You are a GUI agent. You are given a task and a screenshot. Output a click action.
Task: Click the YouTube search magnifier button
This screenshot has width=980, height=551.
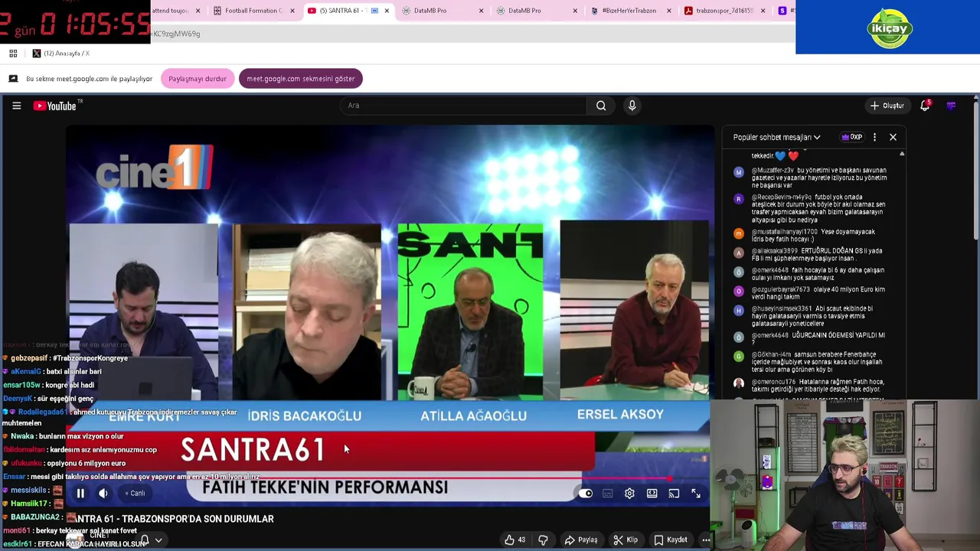(601, 106)
